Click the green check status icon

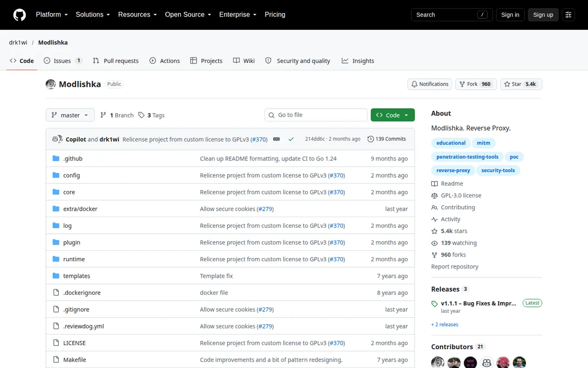pyautogui.click(x=291, y=139)
